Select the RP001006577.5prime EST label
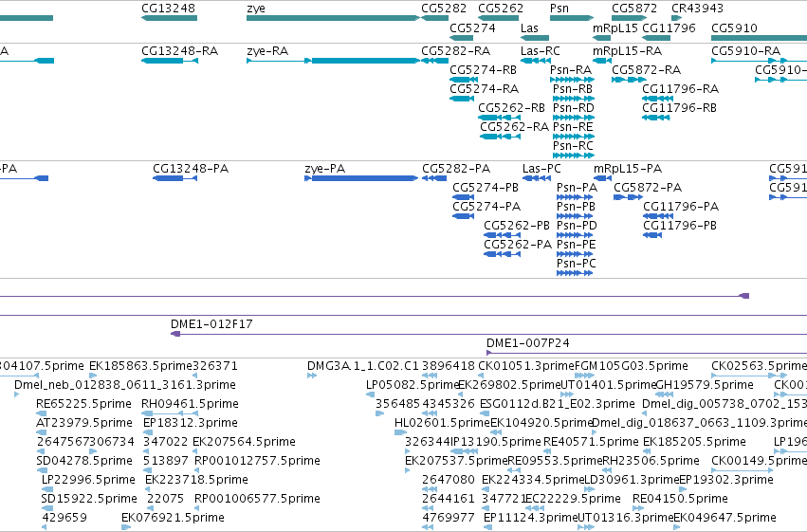The image size is (807, 532). pos(257,499)
